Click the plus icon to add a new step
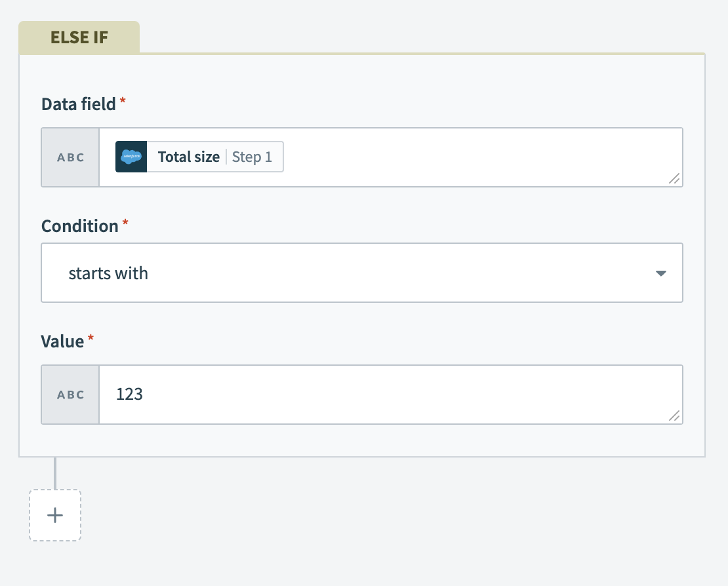 [x=55, y=515]
